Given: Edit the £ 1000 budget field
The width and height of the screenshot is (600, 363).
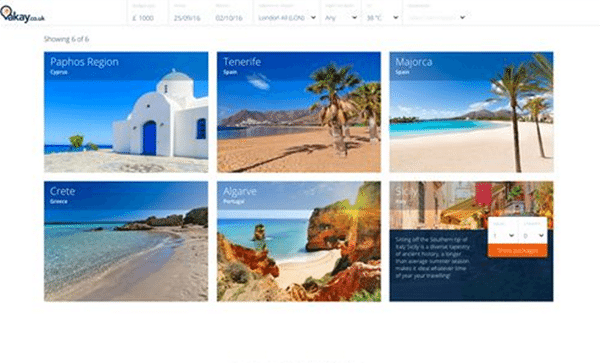Looking at the screenshot, I should pyautogui.click(x=147, y=13).
